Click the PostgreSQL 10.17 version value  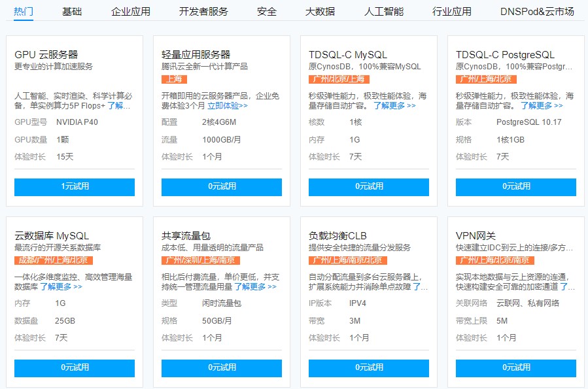(x=528, y=122)
